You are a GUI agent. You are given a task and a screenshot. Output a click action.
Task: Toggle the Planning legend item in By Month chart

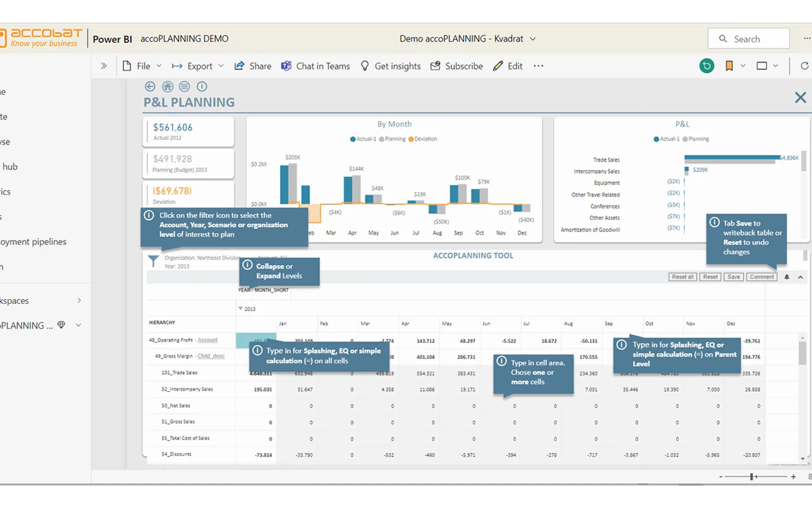click(x=392, y=139)
